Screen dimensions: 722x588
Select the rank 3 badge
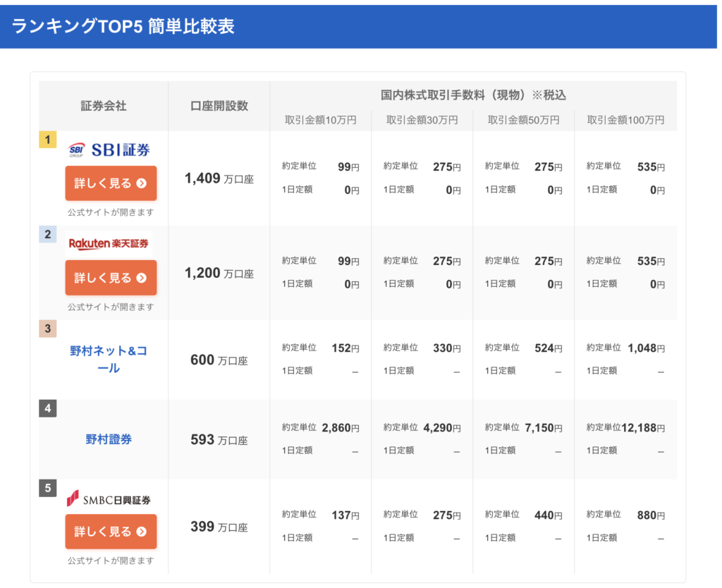pos(47,328)
